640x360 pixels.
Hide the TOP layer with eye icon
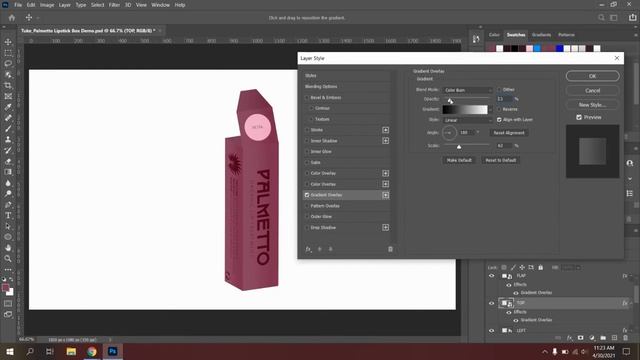(491, 303)
